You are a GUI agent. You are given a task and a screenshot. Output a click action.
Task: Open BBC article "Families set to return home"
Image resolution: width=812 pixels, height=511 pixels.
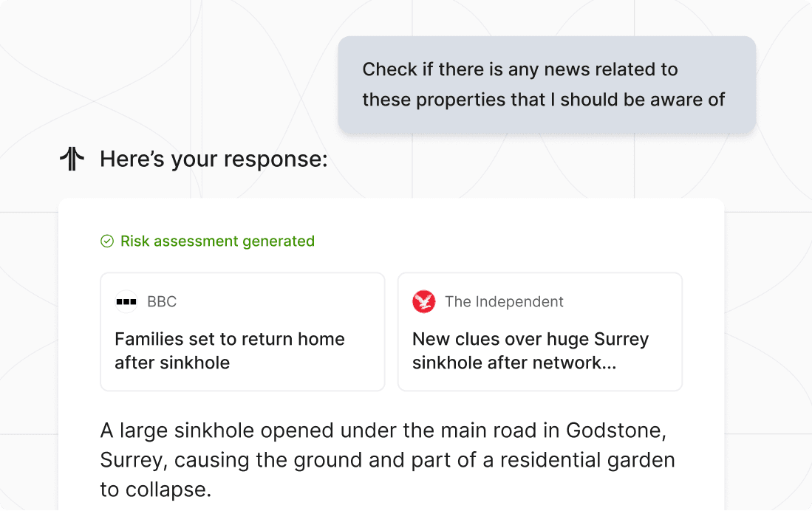pos(242,332)
